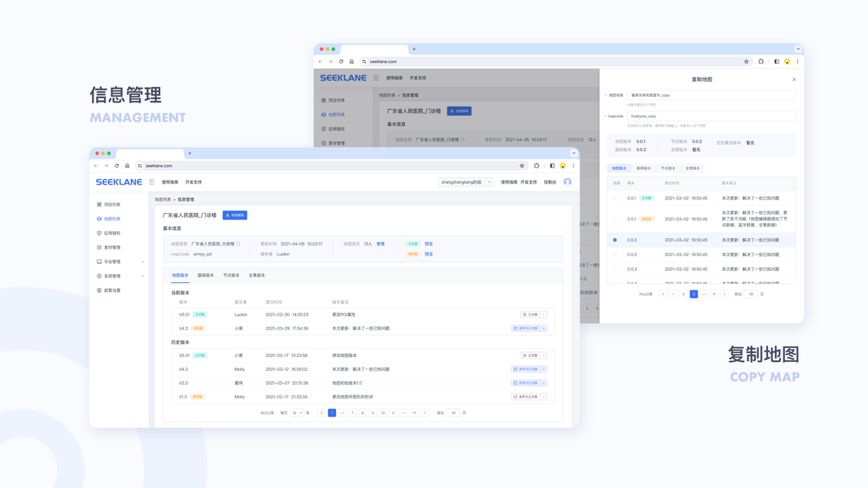Click the home icon in front browser window
Image resolution: width=868 pixels, height=488 pixels.
tap(128, 165)
